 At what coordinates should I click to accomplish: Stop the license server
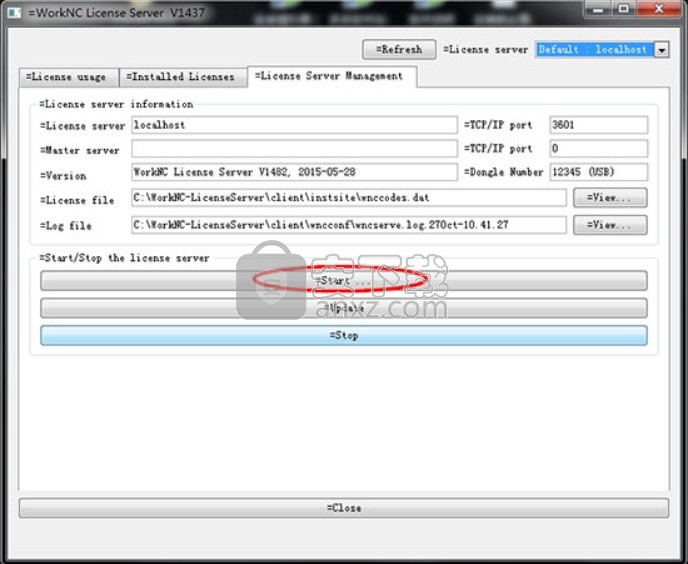coord(344,335)
